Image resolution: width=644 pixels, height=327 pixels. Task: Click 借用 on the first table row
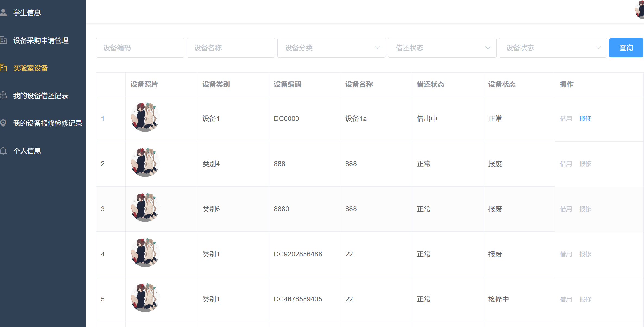(x=566, y=118)
